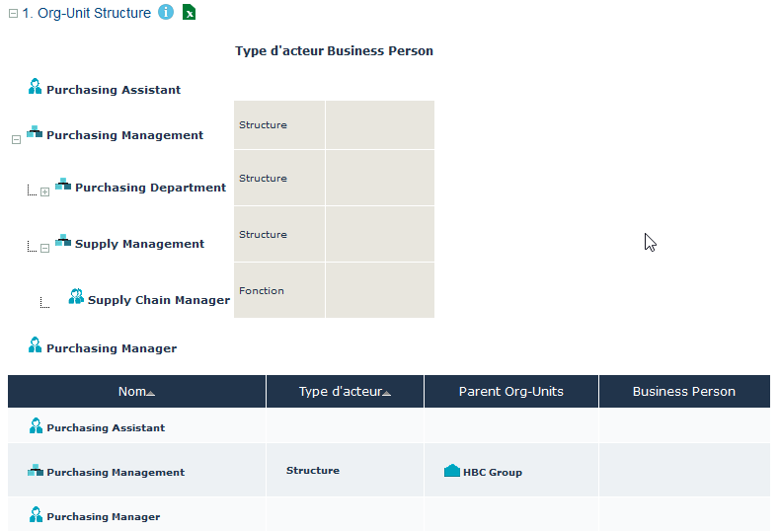Click the Purchasing Department org-unit icon
This screenshot has width=780, height=532.
[63, 186]
